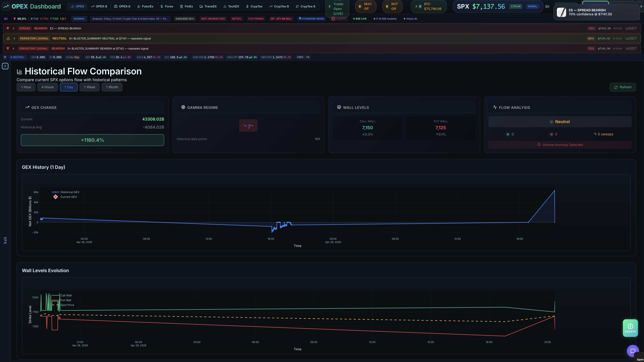This screenshot has height=362, width=644.
Task: Switch to the OPEX tab
Action: (77, 7)
